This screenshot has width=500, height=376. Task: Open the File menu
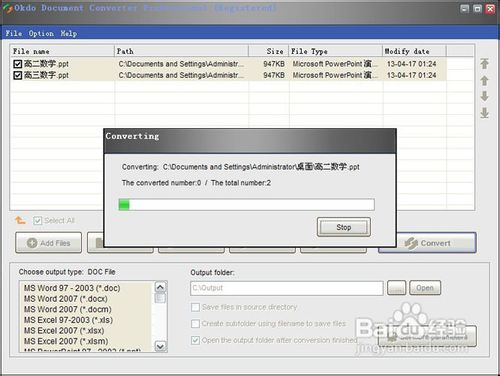[x=14, y=33]
